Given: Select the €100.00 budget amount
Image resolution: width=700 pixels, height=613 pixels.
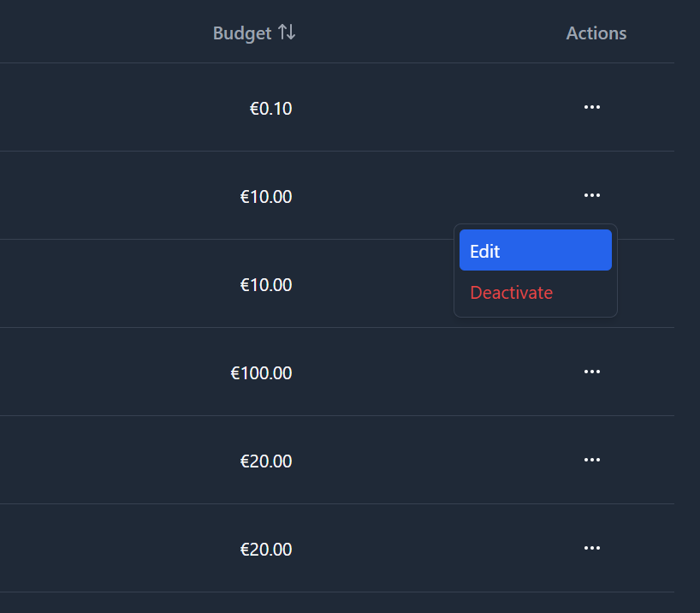Looking at the screenshot, I should pos(261,373).
